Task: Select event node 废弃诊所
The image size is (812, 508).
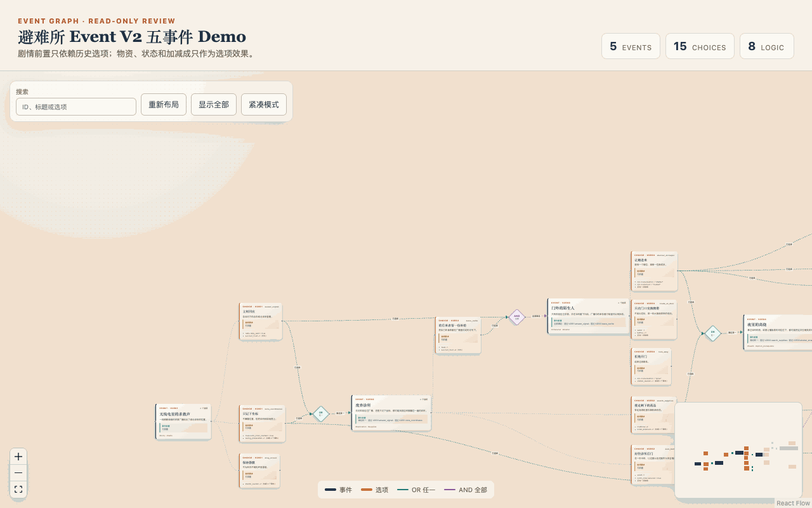Action: pos(391,413)
